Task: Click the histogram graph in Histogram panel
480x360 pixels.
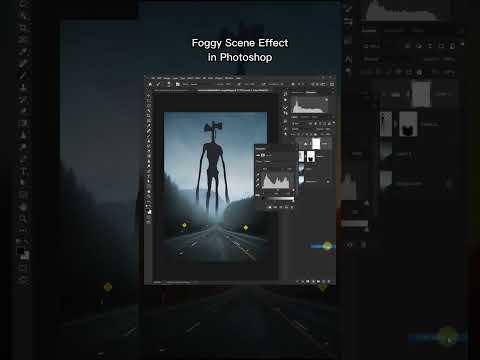Action: point(310,105)
